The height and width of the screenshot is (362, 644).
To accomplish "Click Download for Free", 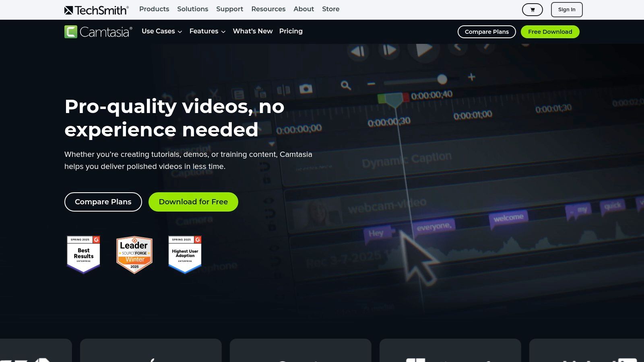I will tap(193, 202).
